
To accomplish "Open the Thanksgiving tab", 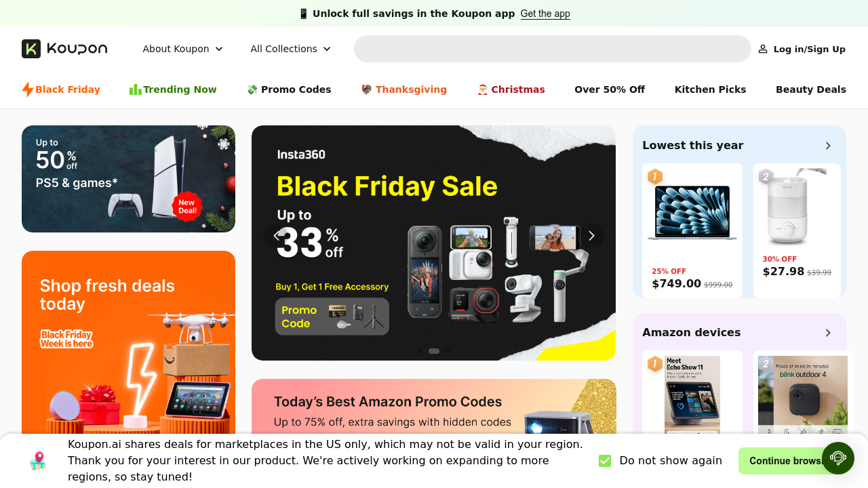I will pyautogui.click(x=404, y=89).
